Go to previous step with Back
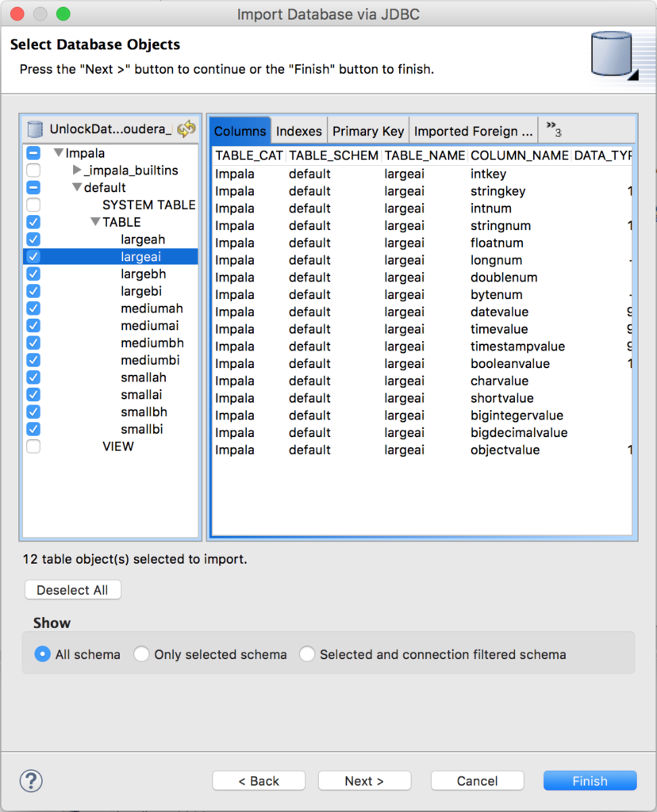The image size is (657, 812). (259, 781)
